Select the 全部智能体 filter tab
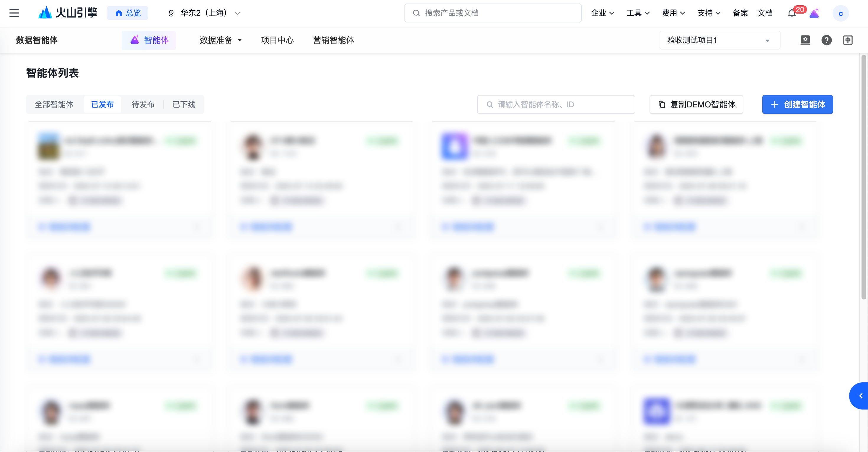This screenshot has width=868, height=452. pyautogui.click(x=54, y=104)
